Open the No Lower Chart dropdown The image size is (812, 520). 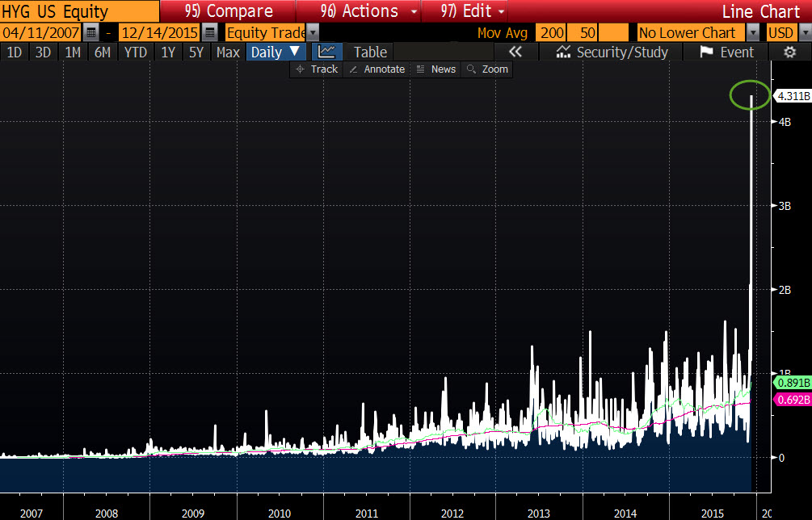753,32
